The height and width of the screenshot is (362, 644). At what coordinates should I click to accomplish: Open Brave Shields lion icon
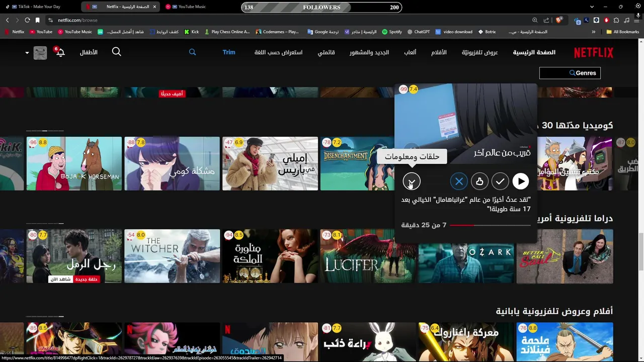(x=558, y=20)
